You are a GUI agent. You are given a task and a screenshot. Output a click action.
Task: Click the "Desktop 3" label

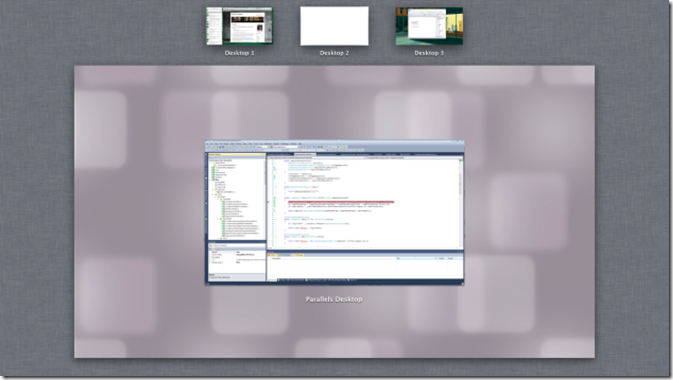pos(429,53)
